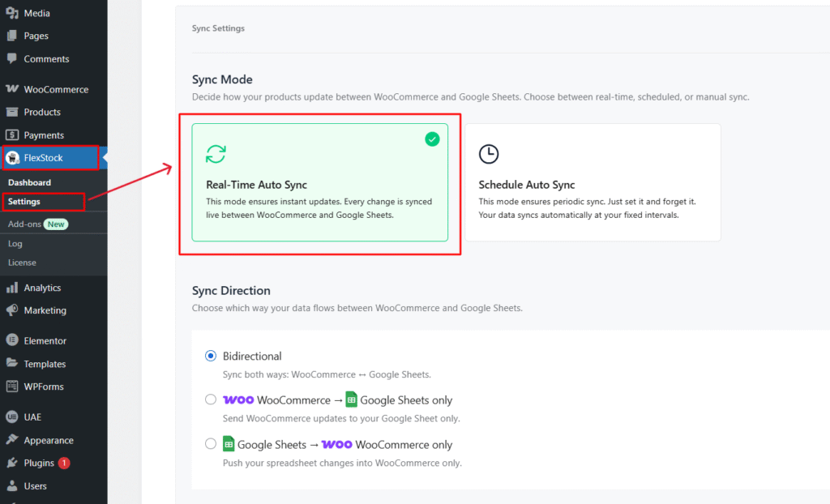
Task: Click the green Google Sheets icon in third sync option
Action: (228, 444)
